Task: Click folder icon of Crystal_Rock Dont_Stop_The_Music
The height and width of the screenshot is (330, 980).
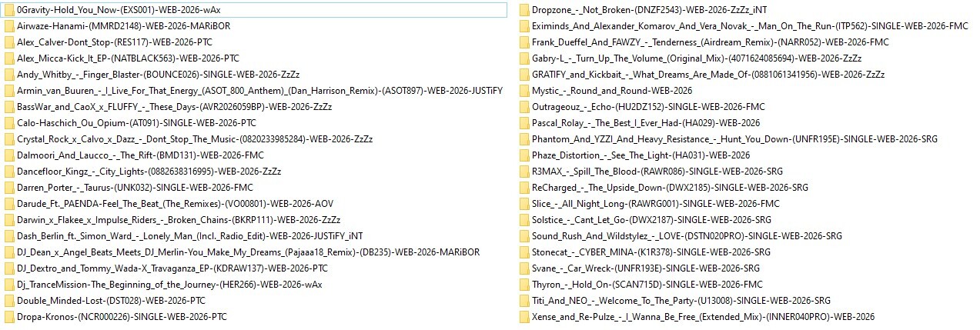Action: [8, 139]
